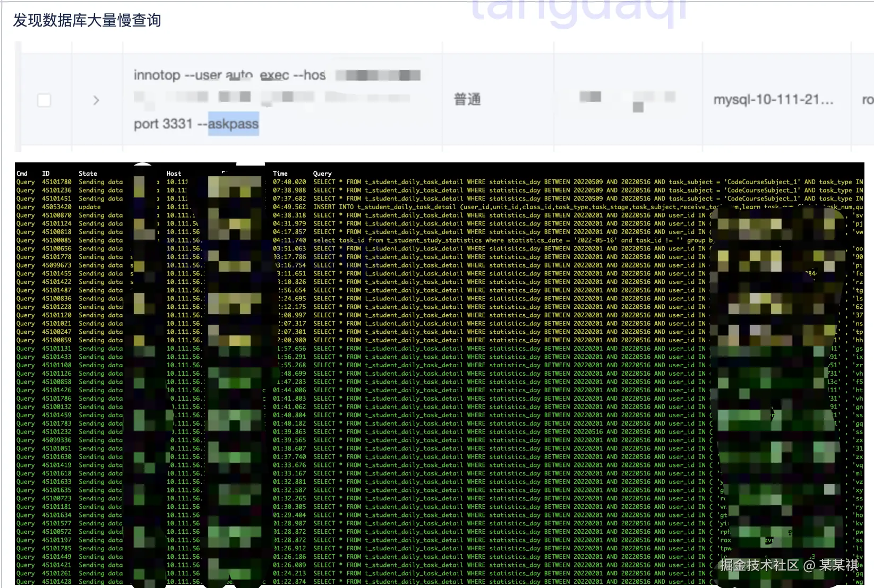Screen dimensions: 874x588
Task: Click the 发现数据库大量慢查询 heading
Action: (87, 20)
